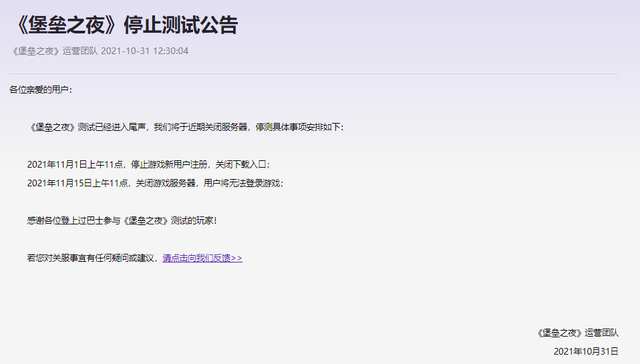The width and height of the screenshot is (640, 364).
Task: Click the line about 2021年11月1日上午11点
Action: pyautogui.click(x=149, y=164)
